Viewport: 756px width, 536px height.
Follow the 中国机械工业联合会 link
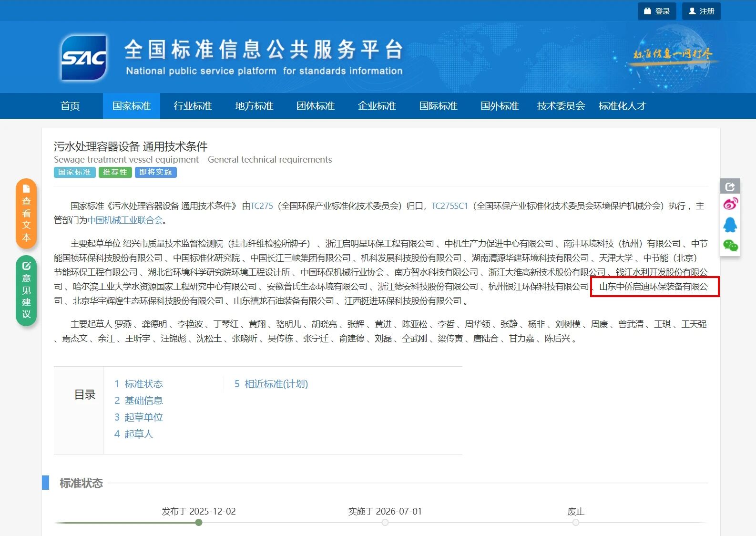click(125, 220)
